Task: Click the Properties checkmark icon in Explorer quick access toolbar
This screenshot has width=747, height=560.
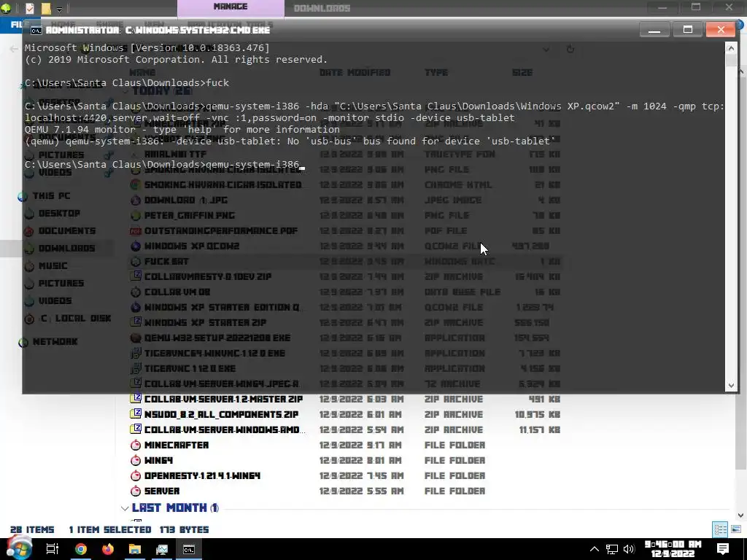Action: pos(29,8)
